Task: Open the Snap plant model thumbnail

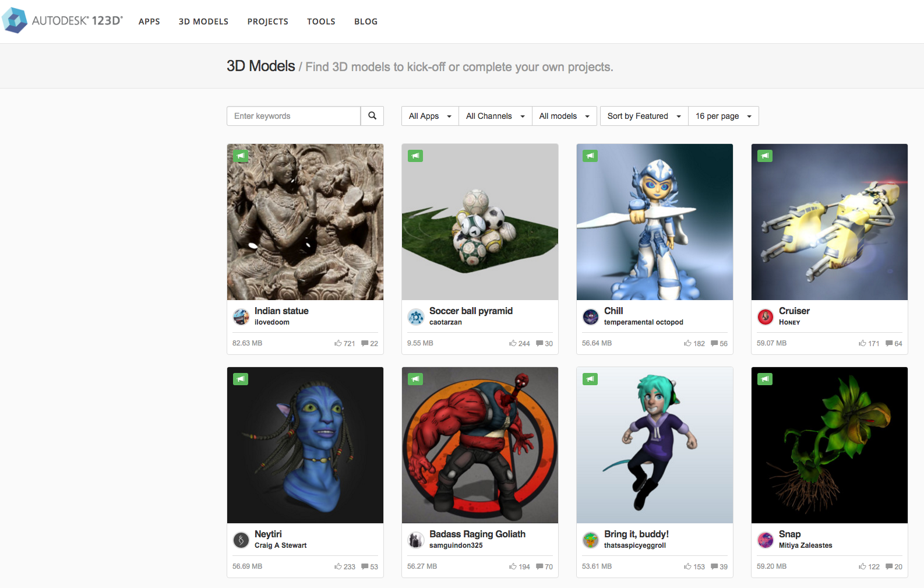Action: click(x=830, y=445)
